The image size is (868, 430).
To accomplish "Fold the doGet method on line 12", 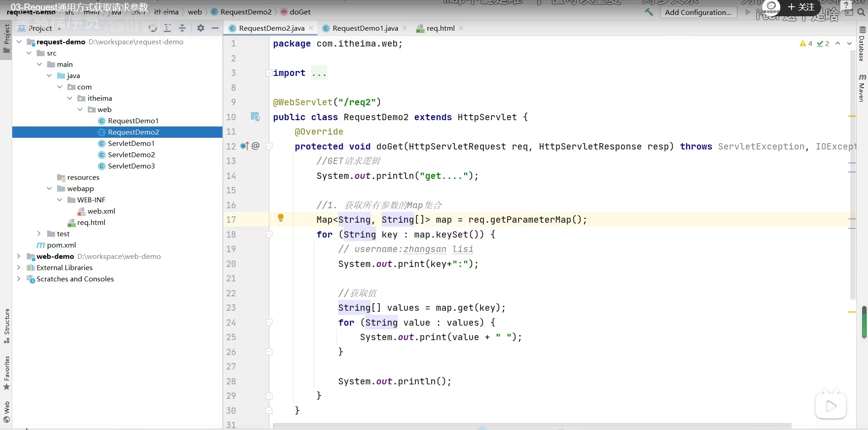I will [x=269, y=146].
